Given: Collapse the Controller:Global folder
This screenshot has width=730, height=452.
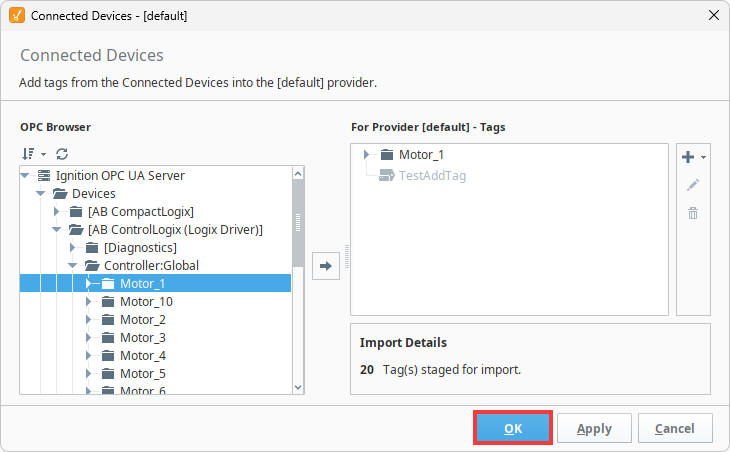Looking at the screenshot, I should coord(72,265).
